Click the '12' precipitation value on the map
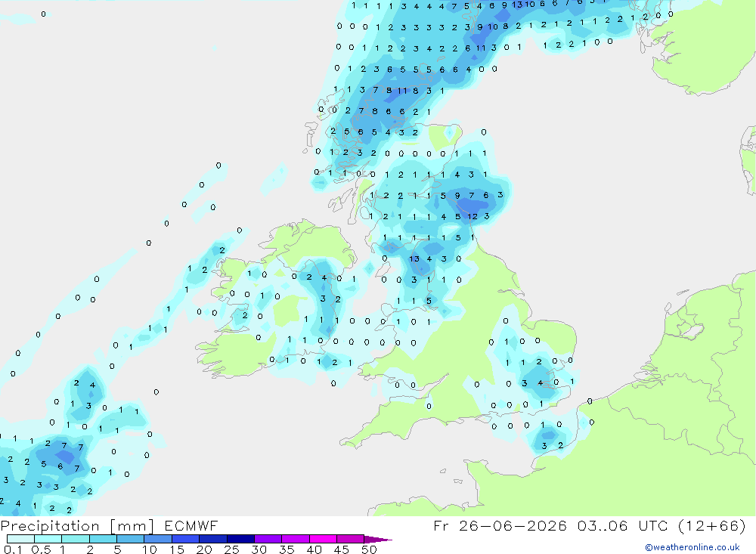Viewport: 756px width, 554px height. (472, 216)
